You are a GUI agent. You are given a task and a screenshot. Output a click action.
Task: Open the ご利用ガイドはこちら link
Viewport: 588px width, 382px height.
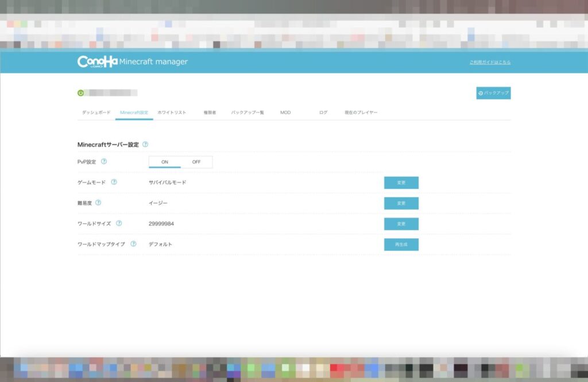point(490,62)
